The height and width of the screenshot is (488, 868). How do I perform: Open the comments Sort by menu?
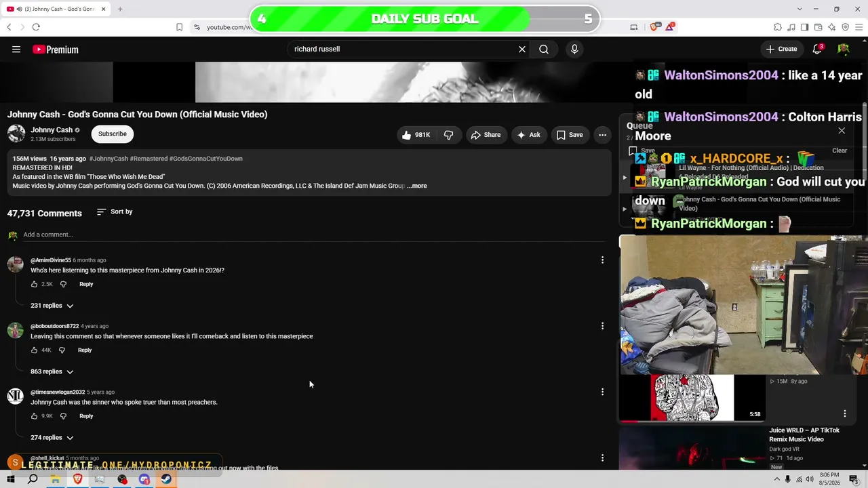(x=115, y=212)
